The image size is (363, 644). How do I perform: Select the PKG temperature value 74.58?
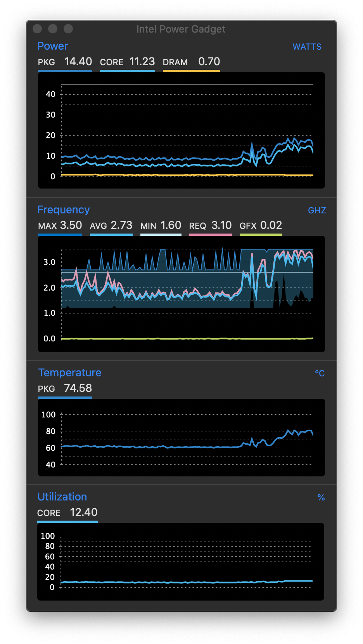78,388
